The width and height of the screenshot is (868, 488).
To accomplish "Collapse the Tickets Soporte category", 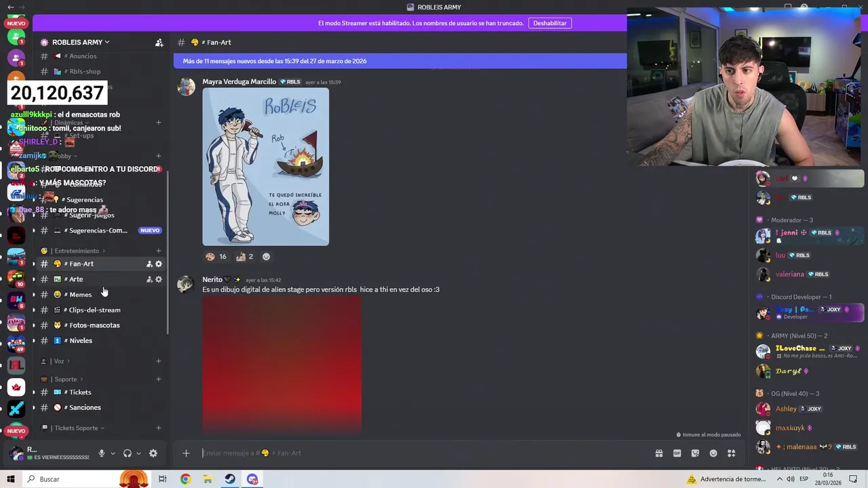I will click(x=73, y=428).
